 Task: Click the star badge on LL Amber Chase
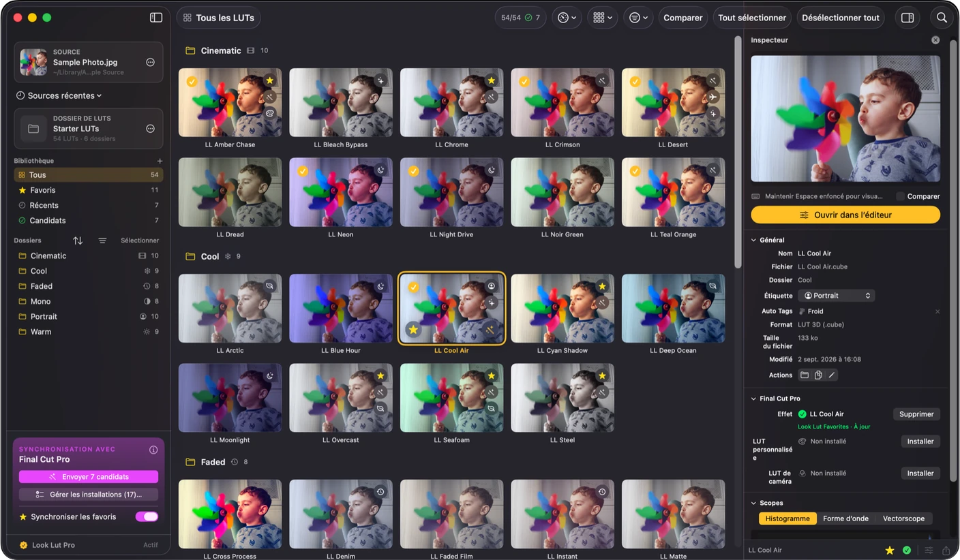(x=270, y=80)
